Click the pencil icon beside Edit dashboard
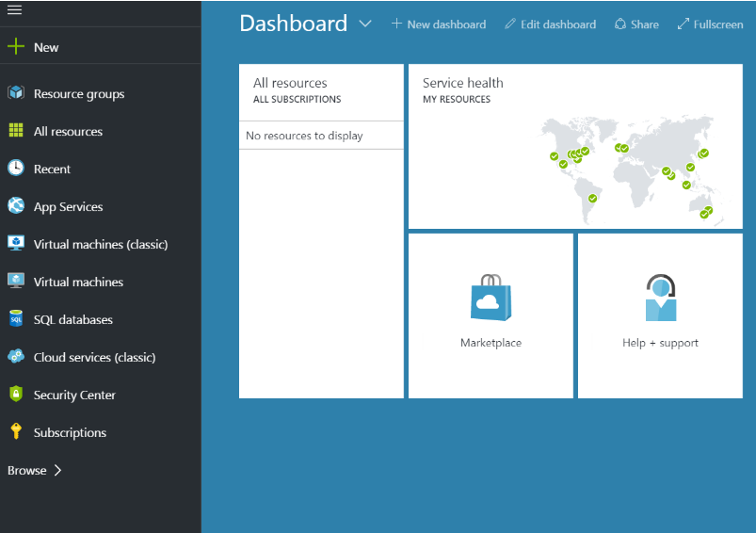 pos(510,24)
